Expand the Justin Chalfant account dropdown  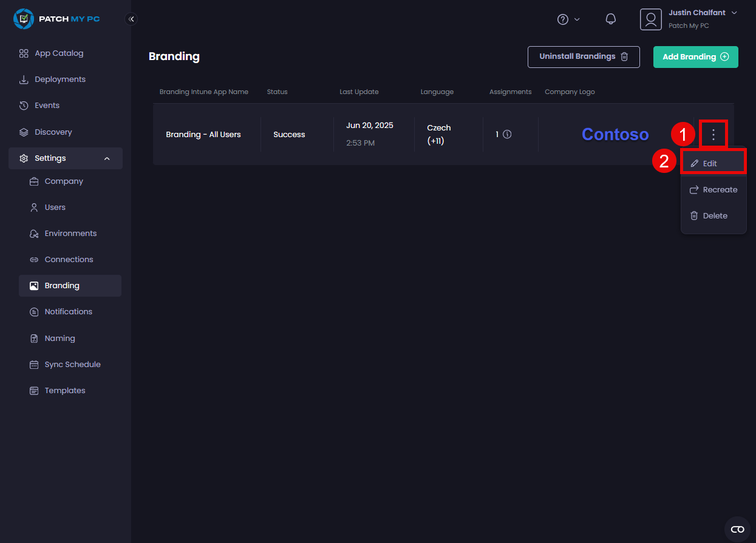coord(734,13)
